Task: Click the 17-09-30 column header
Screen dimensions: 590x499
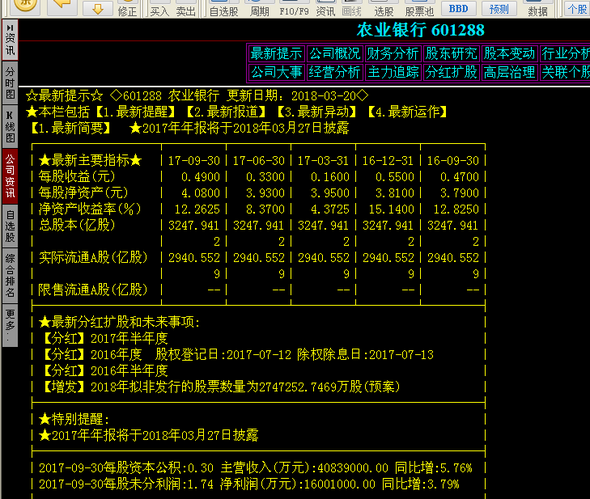Action: point(194,161)
